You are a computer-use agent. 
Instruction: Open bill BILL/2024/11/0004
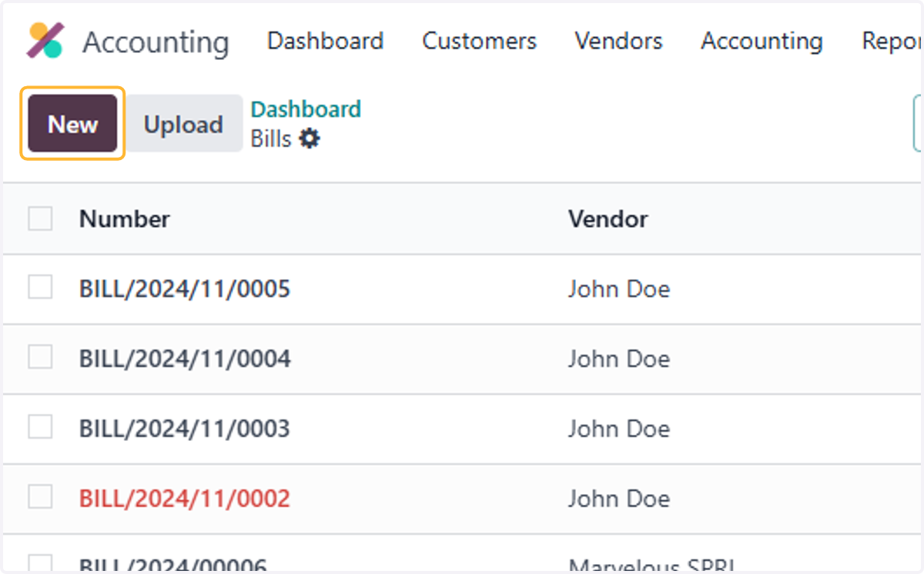click(185, 359)
